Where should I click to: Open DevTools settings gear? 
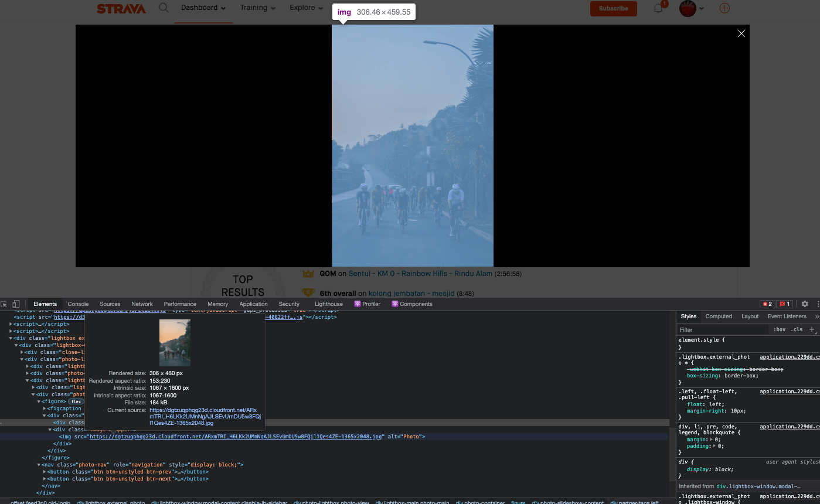tap(805, 304)
